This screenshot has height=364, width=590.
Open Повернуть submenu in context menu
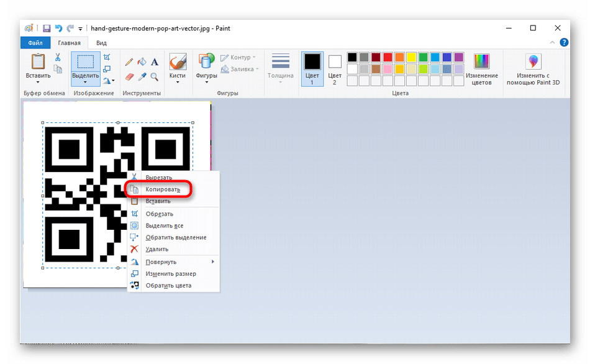[173, 262]
